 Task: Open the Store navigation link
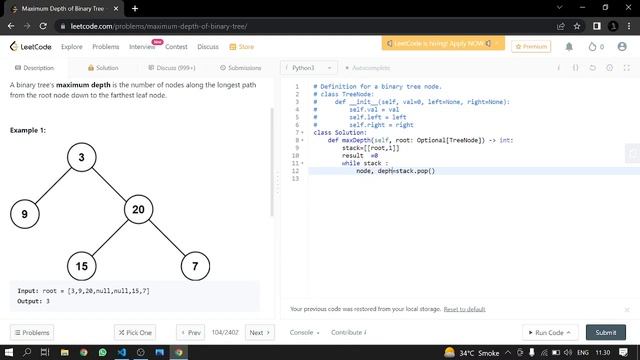pyautogui.click(x=242, y=47)
